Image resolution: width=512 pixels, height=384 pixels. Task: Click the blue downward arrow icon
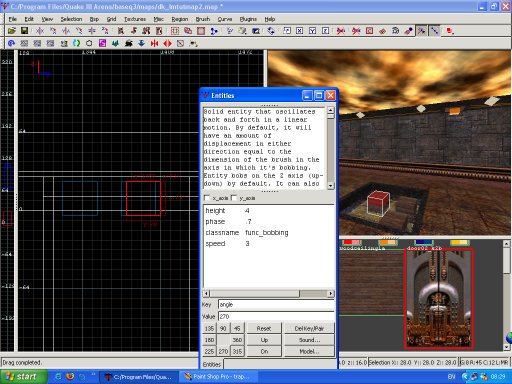[x=141, y=43]
